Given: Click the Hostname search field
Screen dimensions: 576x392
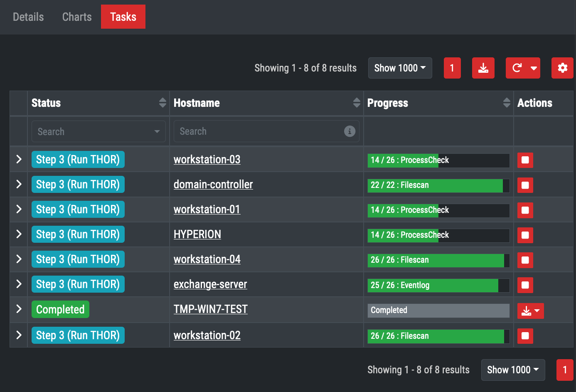Looking at the screenshot, I should pyautogui.click(x=258, y=131).
